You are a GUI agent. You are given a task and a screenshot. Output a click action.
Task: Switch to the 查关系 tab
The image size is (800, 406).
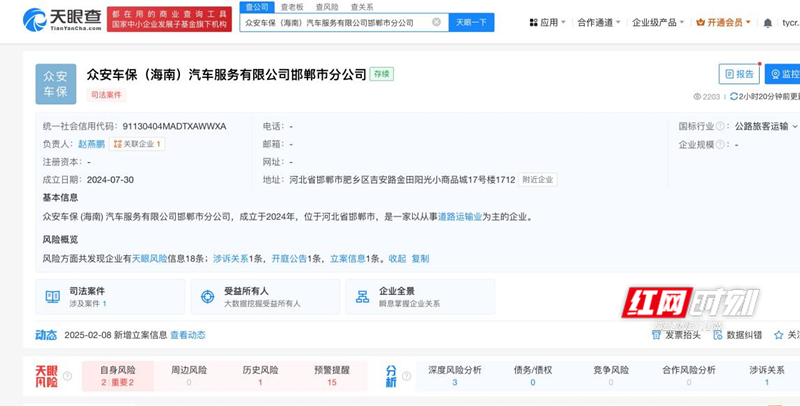click(x=362, y=7)
